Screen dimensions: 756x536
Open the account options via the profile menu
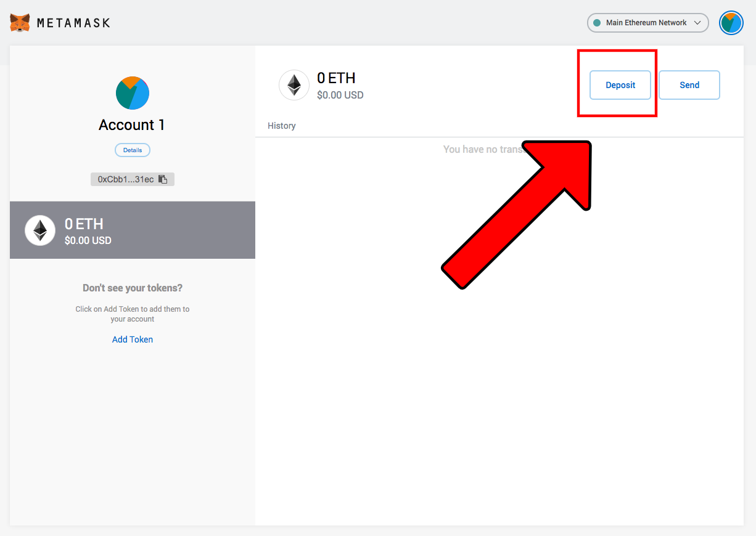pos(731,23)
